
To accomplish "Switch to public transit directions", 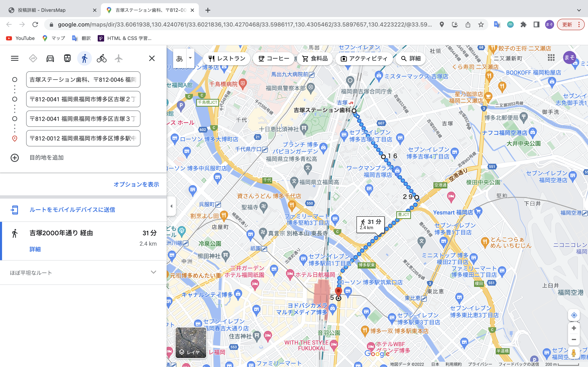I will click(67, 58).
